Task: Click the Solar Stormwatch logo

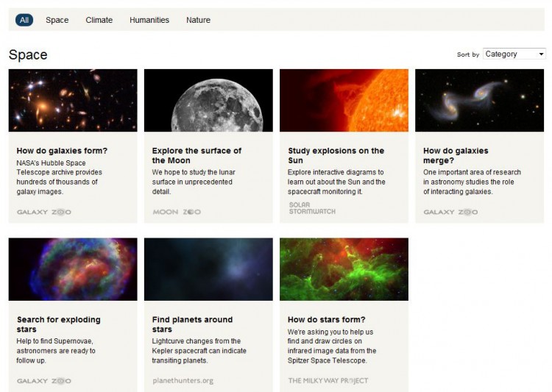Action: [312, 208]
